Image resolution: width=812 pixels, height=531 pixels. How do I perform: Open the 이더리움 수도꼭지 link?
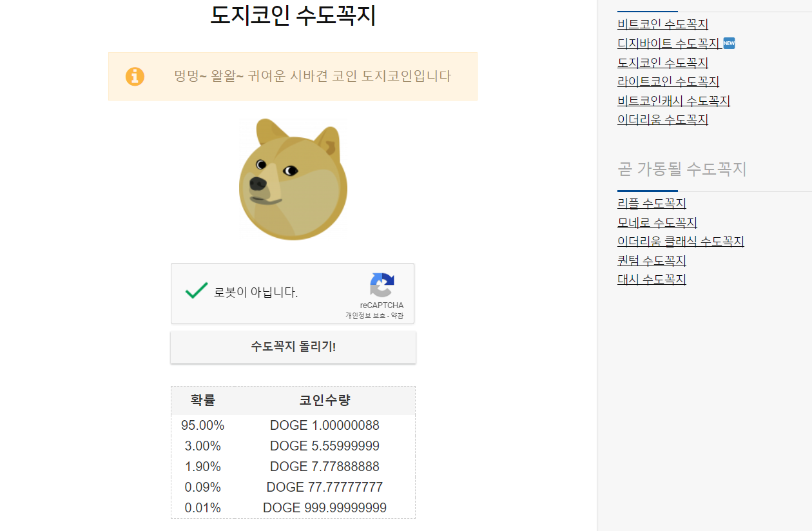click(662, 119)
